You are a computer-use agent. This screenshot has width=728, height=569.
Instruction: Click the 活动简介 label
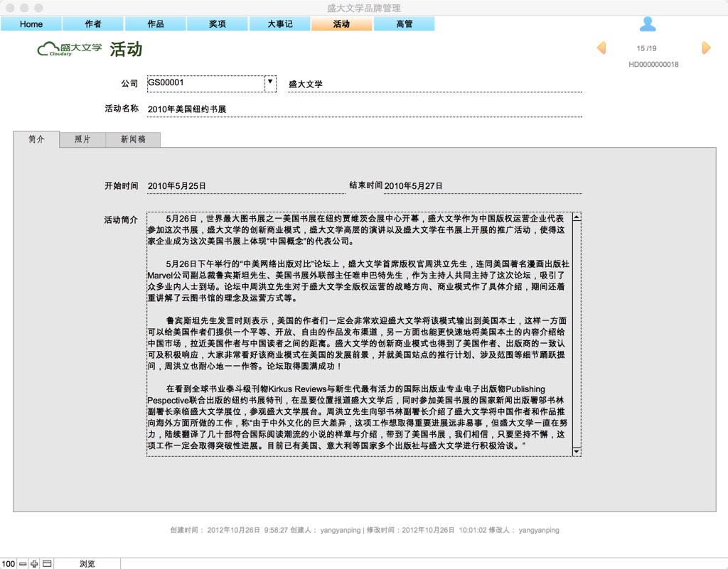(x=121, y=220)
